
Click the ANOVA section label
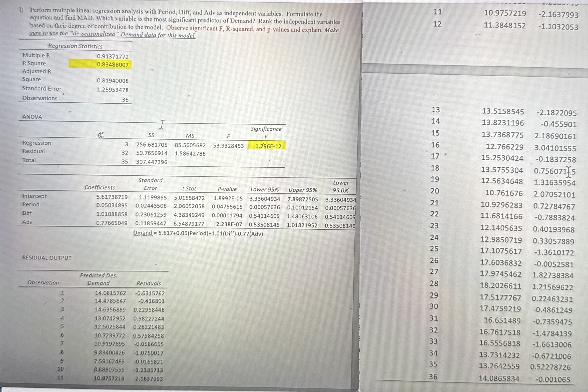[x=32, y=117]
